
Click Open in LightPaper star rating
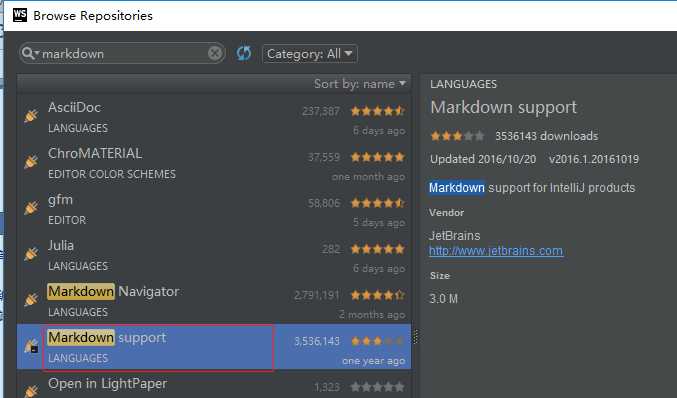tap(378, 387)
